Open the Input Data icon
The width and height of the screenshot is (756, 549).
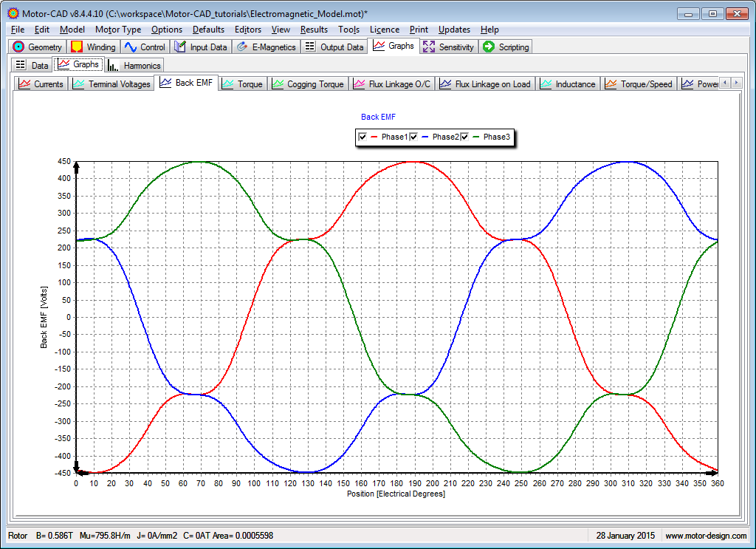coord(180,47)
